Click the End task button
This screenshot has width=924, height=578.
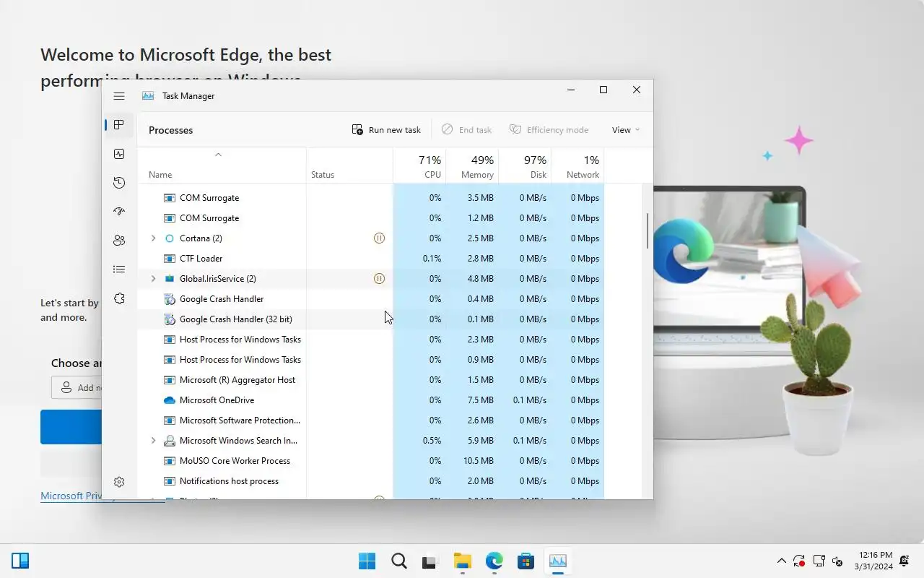pyautogui.click(x=466, y=130)
